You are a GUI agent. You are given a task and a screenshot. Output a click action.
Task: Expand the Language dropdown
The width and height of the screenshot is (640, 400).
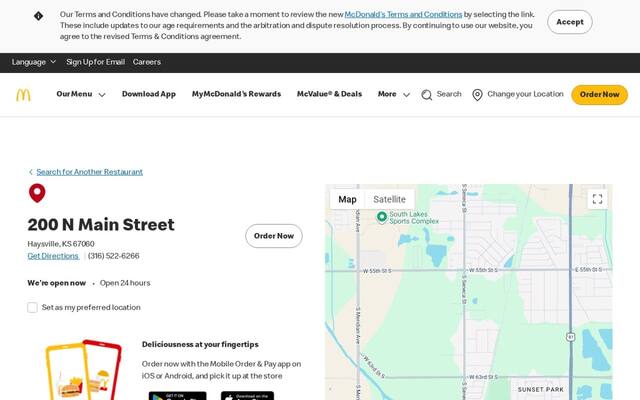[x=34, y=62]
